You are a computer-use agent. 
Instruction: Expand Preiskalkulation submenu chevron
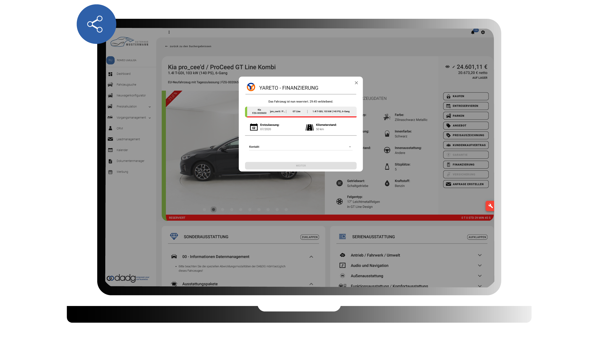point(150,107)
